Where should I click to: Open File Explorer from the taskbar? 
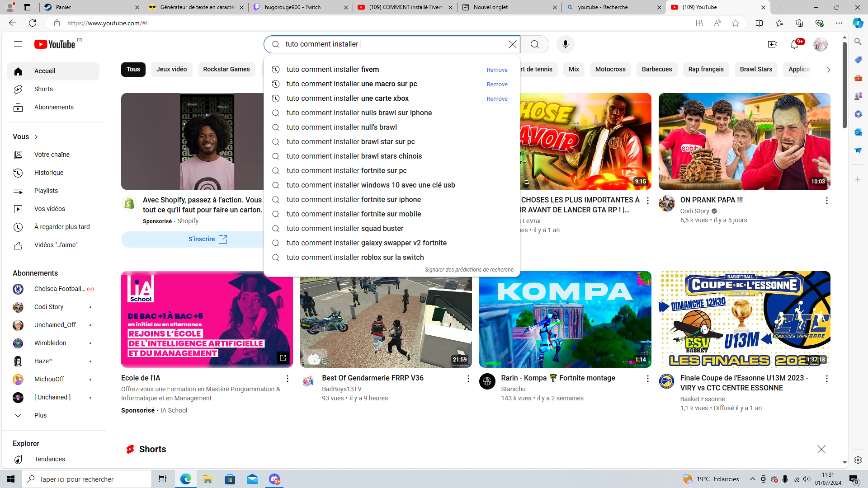pyautogui.click(x=208, y=479)
